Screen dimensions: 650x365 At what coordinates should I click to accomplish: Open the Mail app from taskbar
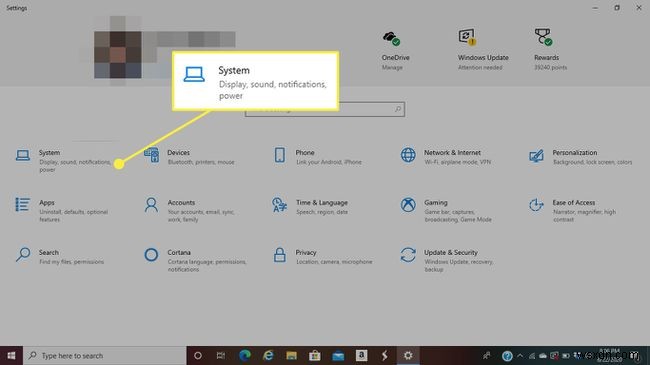[x=338, y=355]
